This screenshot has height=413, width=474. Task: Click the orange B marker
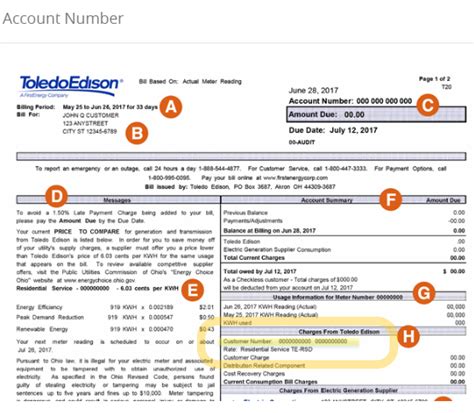(x=137, y=133)
